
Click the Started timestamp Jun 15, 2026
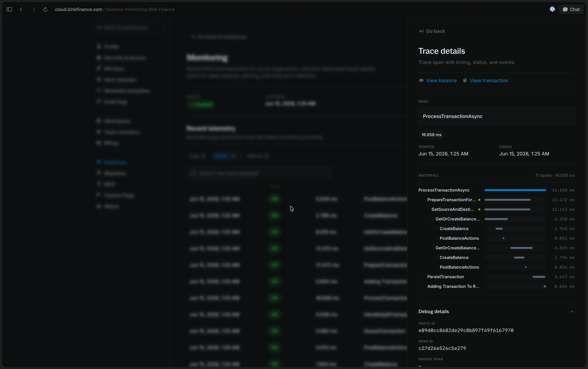point(443,154)
